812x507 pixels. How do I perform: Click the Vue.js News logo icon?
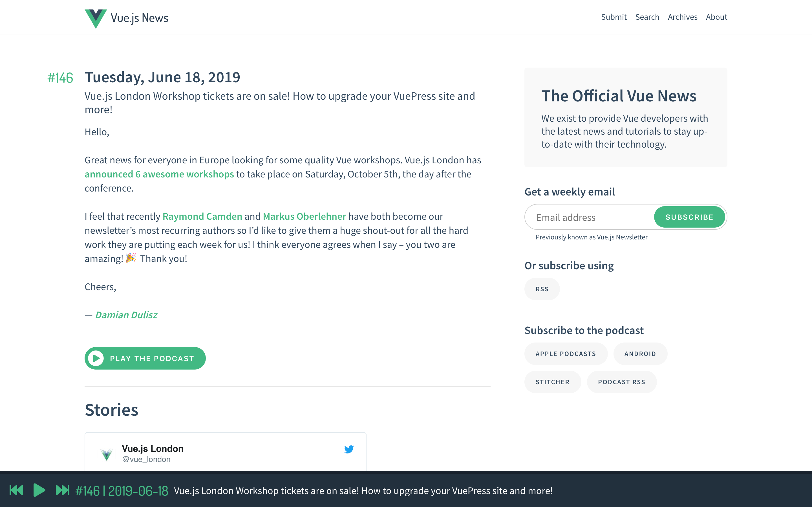(x=96, y=18)
